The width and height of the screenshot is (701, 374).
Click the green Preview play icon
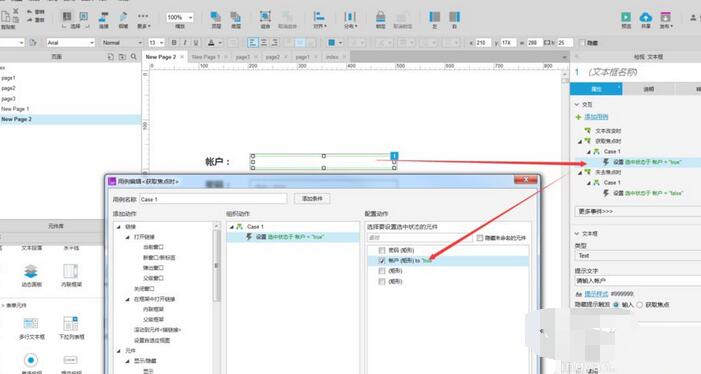tap(626, 17)
